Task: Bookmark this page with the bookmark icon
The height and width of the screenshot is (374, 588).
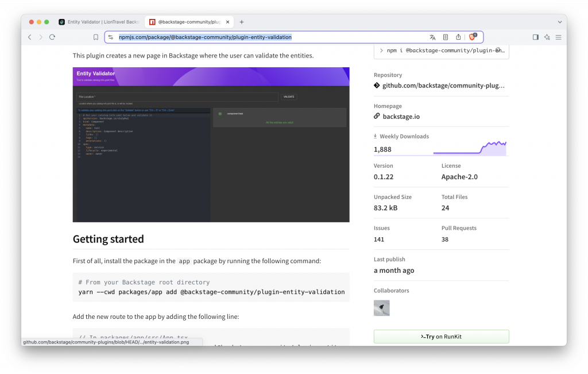Action: pyautogui.click(x=96, y=37)
